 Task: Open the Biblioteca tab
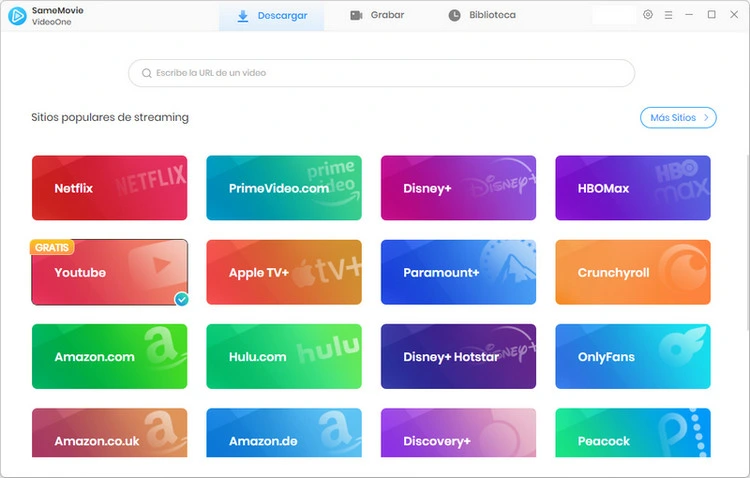coord(482,16)
